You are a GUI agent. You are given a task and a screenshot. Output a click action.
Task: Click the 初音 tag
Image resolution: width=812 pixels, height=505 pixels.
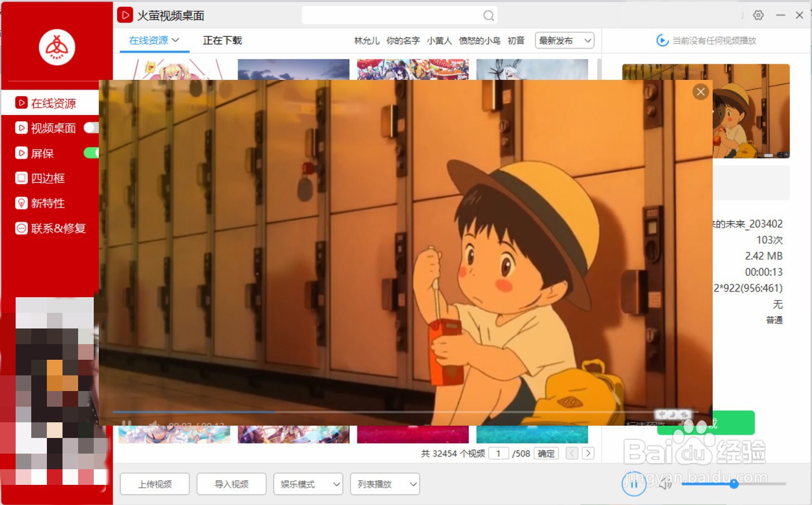tap(516, 40)
